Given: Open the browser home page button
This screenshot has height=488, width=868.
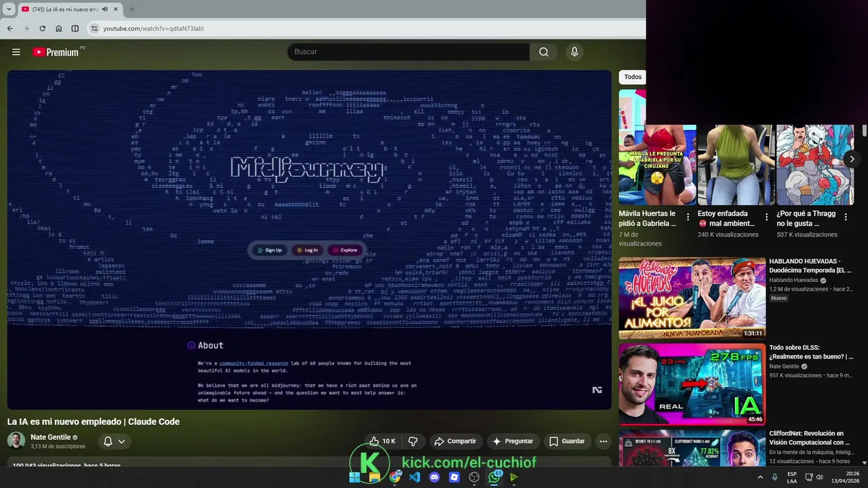Looking at the screenshot, I should point(59,28).
